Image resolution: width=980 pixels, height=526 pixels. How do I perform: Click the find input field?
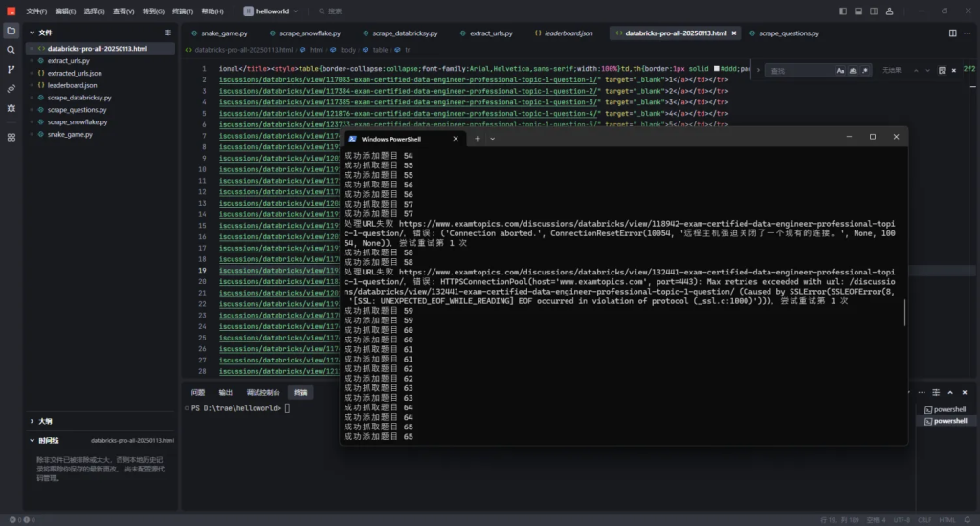point(801,71)
